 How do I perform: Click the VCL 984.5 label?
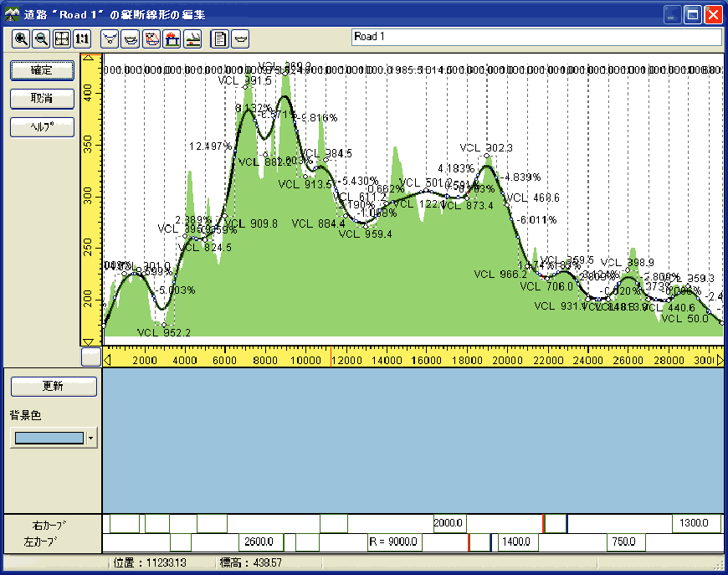click(326, 153)
